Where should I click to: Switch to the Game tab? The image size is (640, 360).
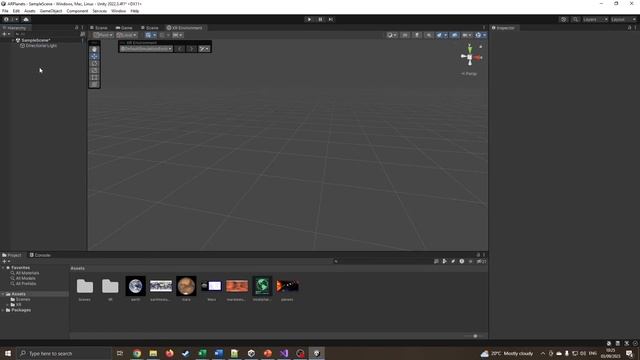124,28
